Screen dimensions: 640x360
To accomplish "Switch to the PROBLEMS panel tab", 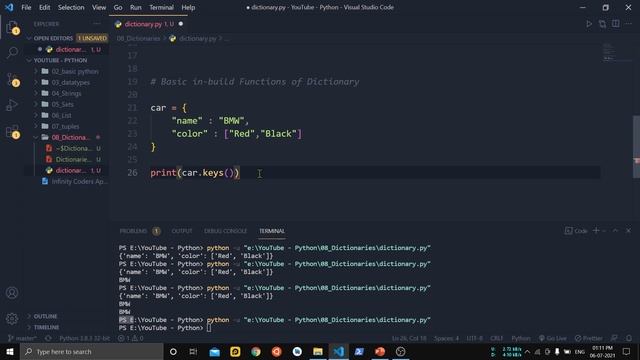I will 133,231.
